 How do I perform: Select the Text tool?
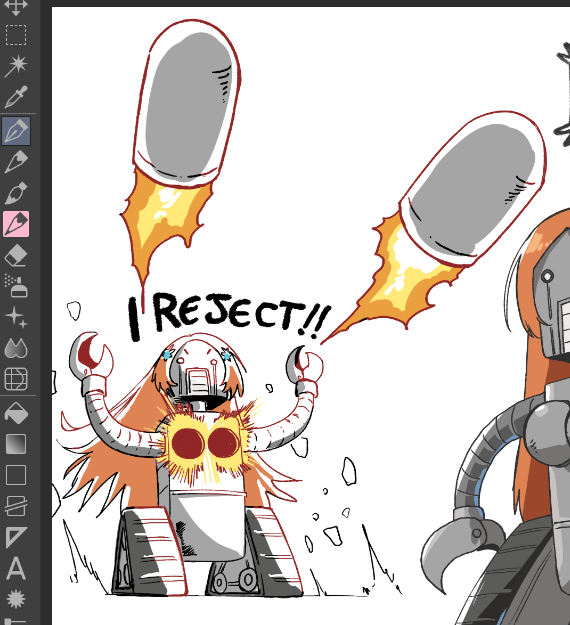[16, 568]
